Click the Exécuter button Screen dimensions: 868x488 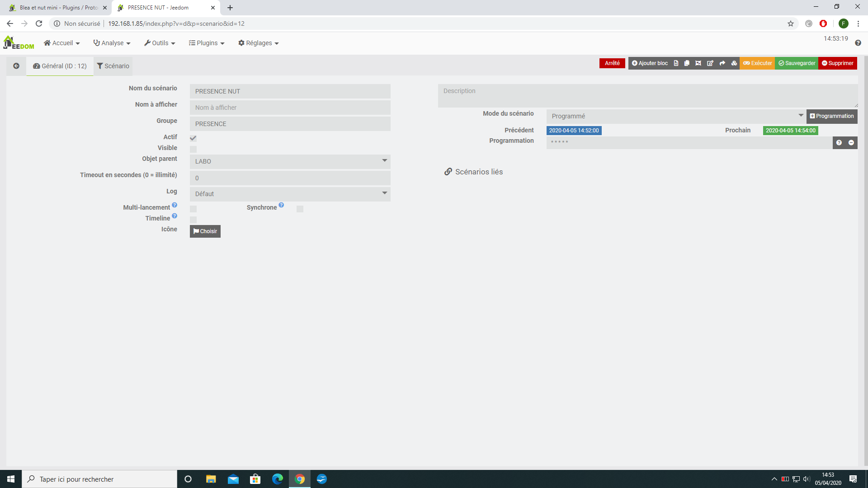[757, 63]
